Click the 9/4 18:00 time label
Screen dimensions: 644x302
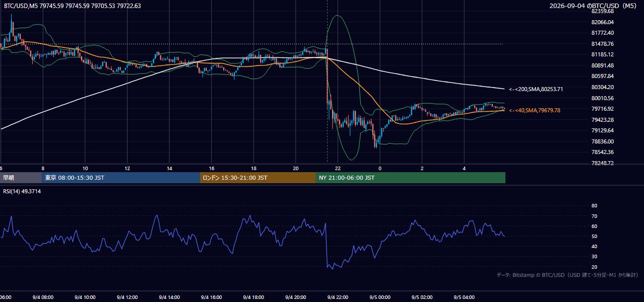click(x=253, y=297)
